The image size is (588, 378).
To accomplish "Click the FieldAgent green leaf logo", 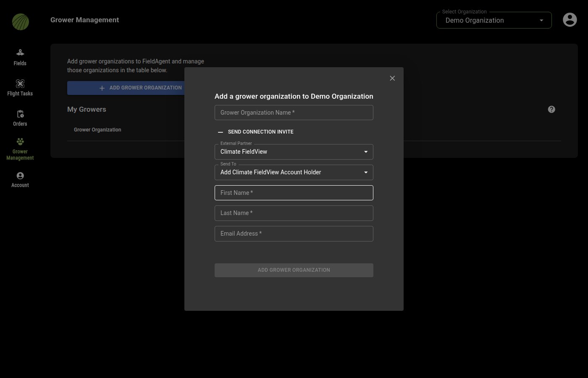I will coord(21,22).
